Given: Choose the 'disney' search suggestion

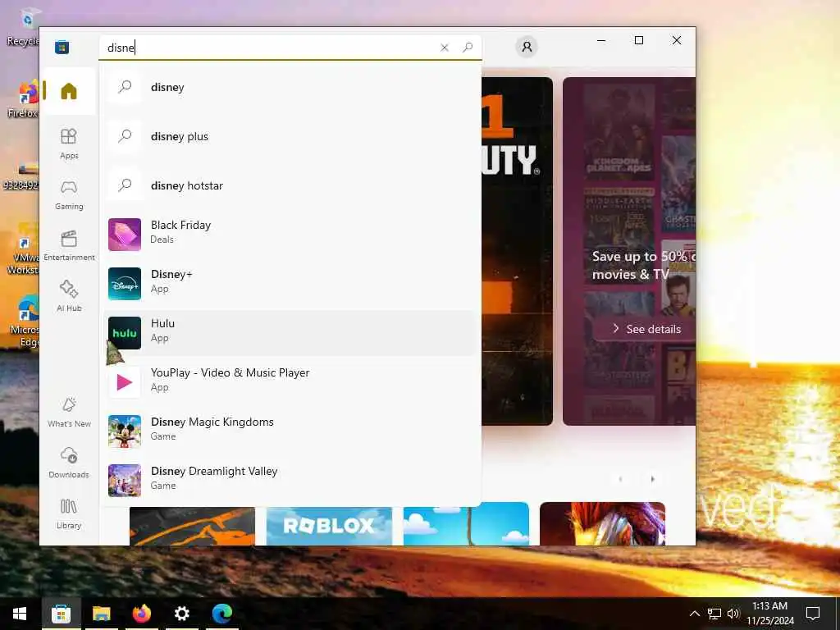Looking at the screenshot, I should (x=290, y=87).
